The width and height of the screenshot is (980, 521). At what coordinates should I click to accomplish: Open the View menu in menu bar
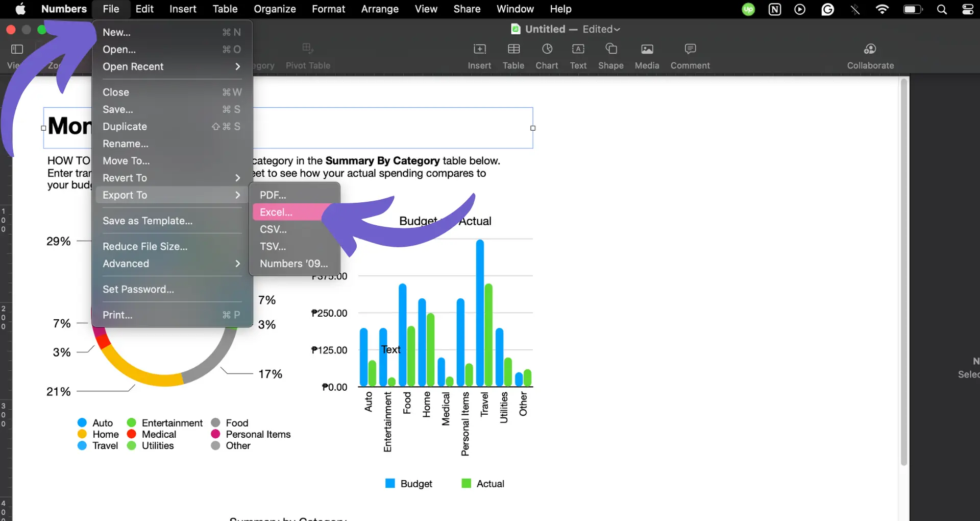pyautogui.click(x=426, y=9)
